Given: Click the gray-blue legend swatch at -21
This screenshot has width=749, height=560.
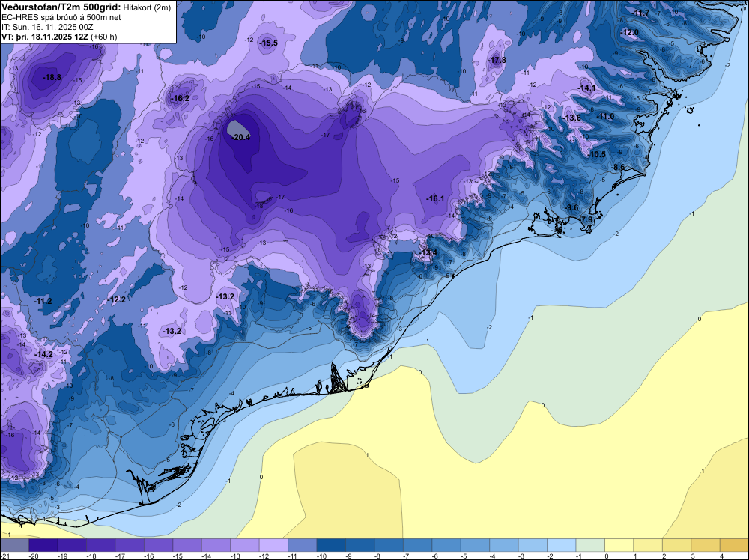Looking at the screenshot, I should [x=14, y=545].
